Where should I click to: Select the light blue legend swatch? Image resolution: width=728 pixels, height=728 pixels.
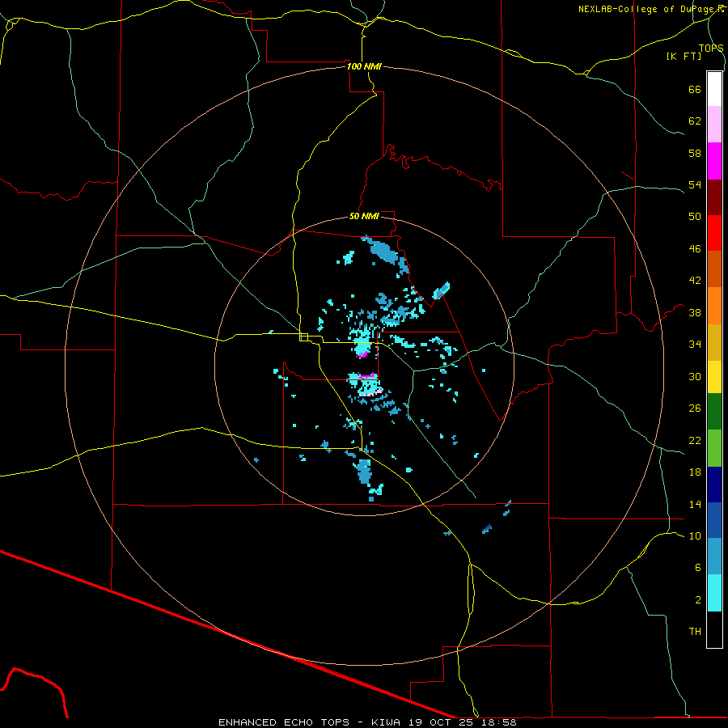click(x=714, y=557)
